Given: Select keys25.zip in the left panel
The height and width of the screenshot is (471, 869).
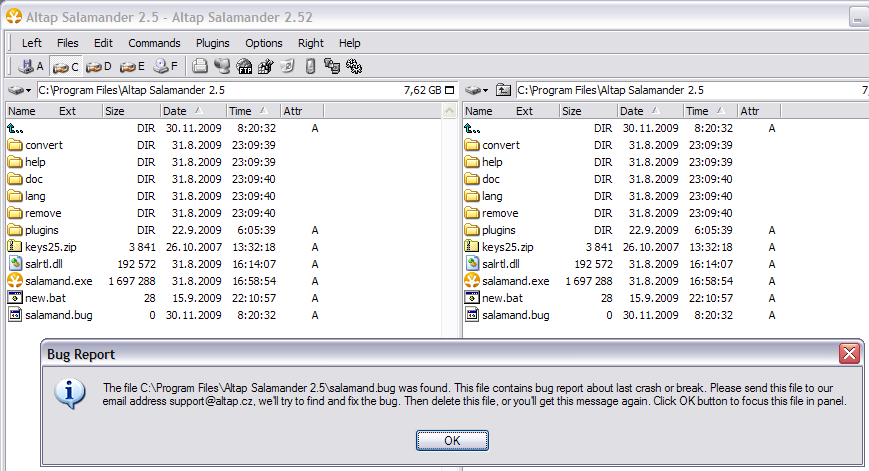Looking at the screenshot, I should 42,247.
